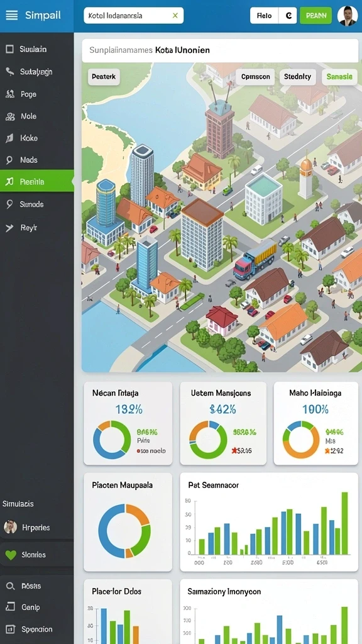Screen dimensions: 362x644
Task: Clear the search field with the X icon
Action: [175, 16]
